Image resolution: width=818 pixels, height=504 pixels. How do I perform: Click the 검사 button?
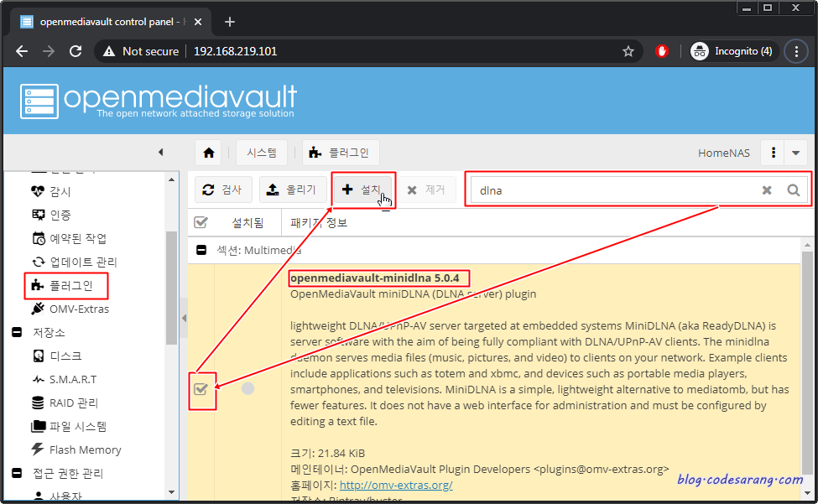click(223, 190)
